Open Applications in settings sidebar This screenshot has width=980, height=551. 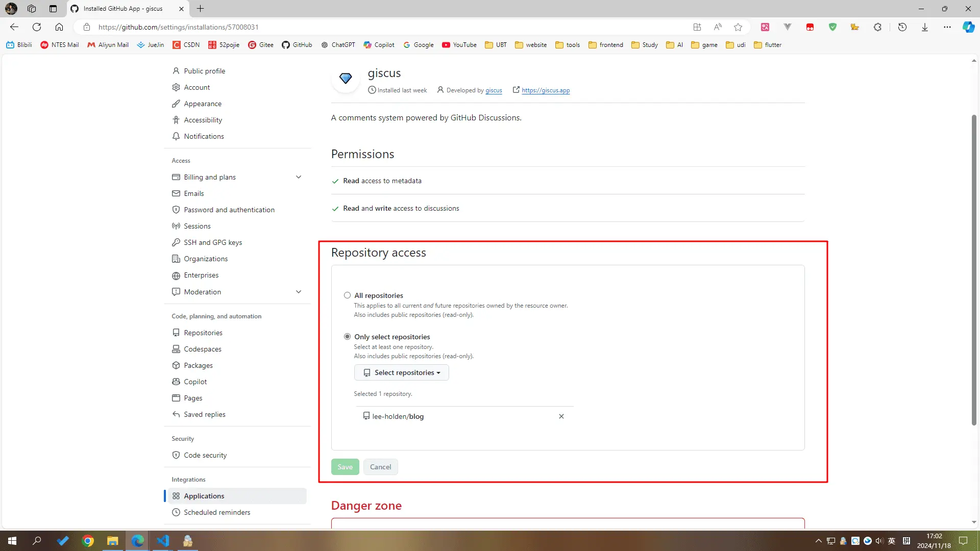(204, 496)
